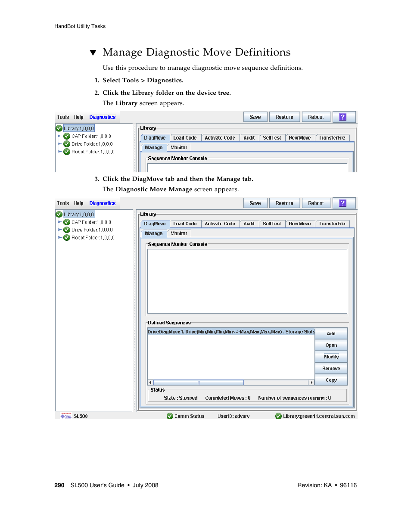
Task: Click the Sun logo icon next to SL500
Action: [x=66, y=416]
